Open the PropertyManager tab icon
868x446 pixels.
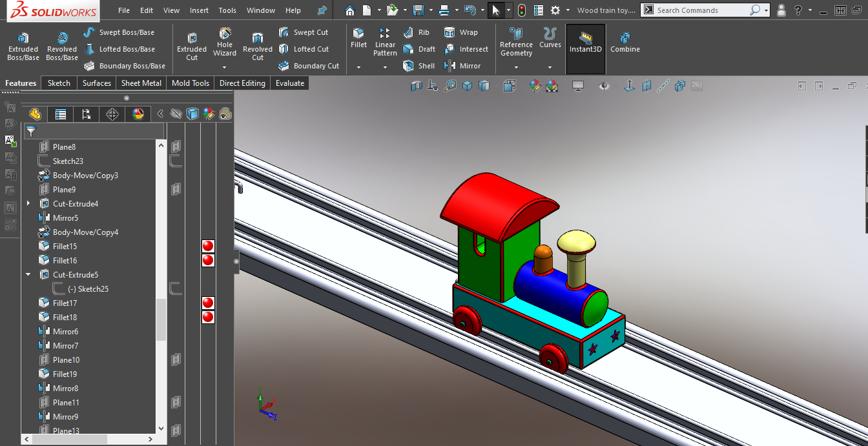[x=61, y=114]
